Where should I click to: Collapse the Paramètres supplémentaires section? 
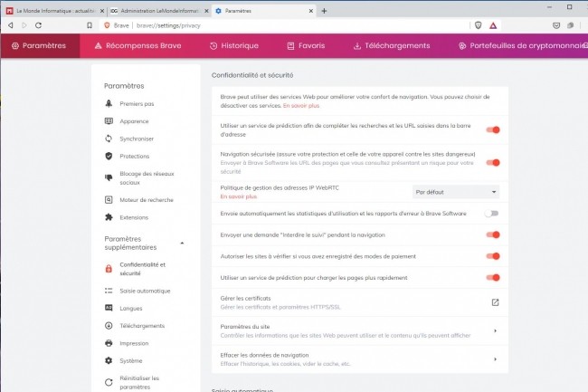182,244
